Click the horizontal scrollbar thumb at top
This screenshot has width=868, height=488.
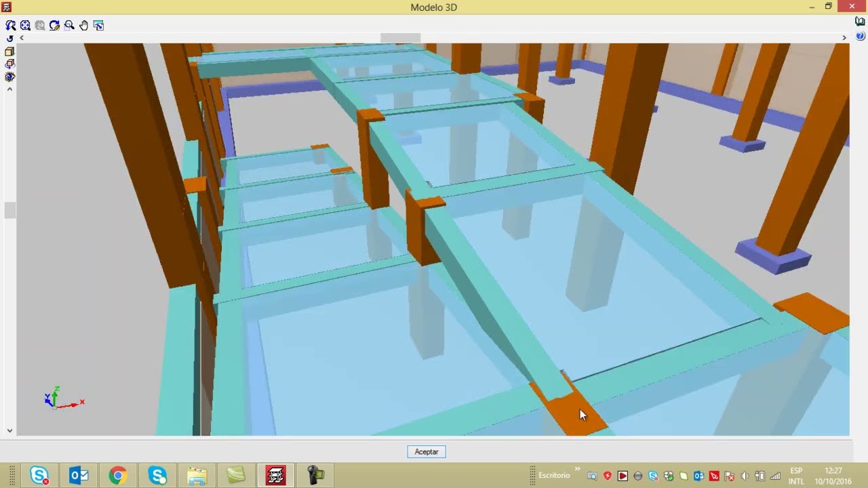coord(400,38)
